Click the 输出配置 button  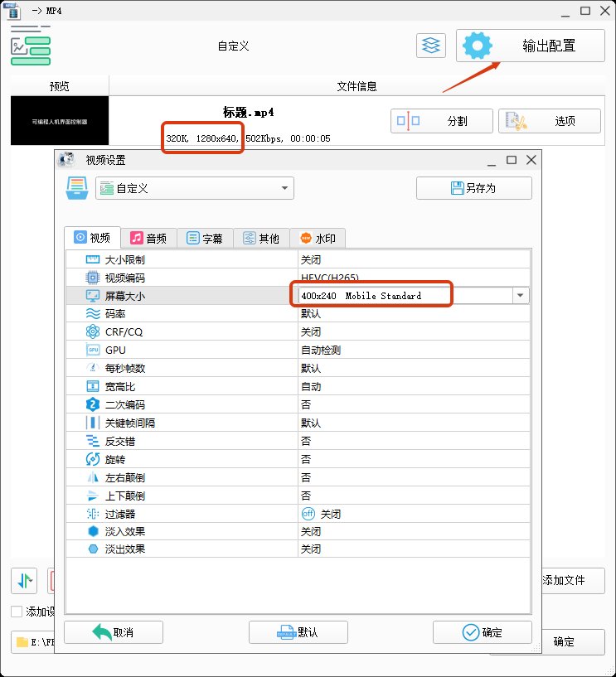coord(531,46)
